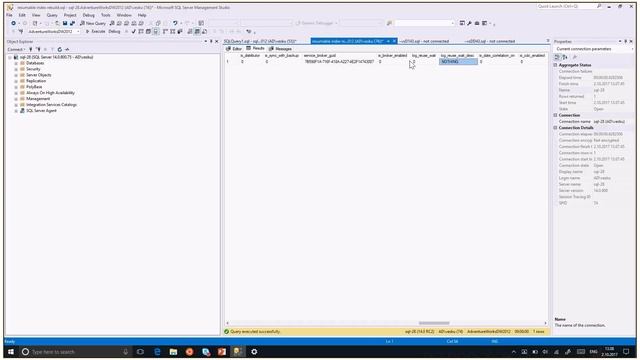Expand the Server Objects node
This screenshot has height=360, width=640.
pos(16,75)
